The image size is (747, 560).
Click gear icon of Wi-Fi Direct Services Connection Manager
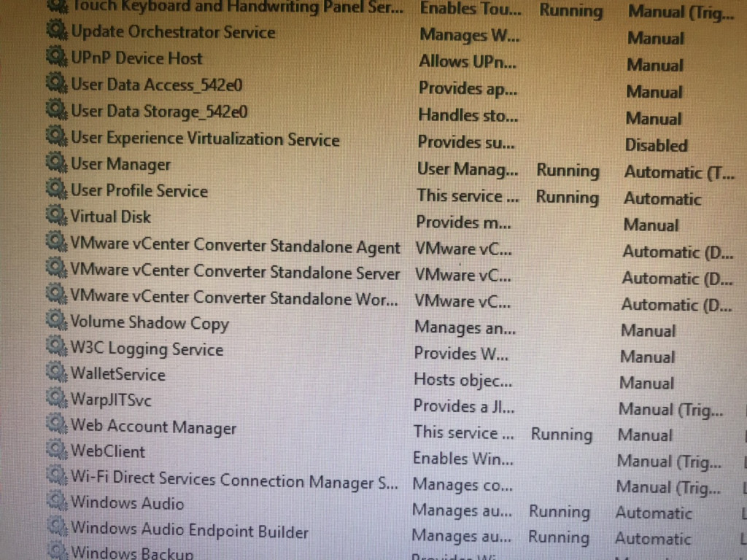coord(56,475)
